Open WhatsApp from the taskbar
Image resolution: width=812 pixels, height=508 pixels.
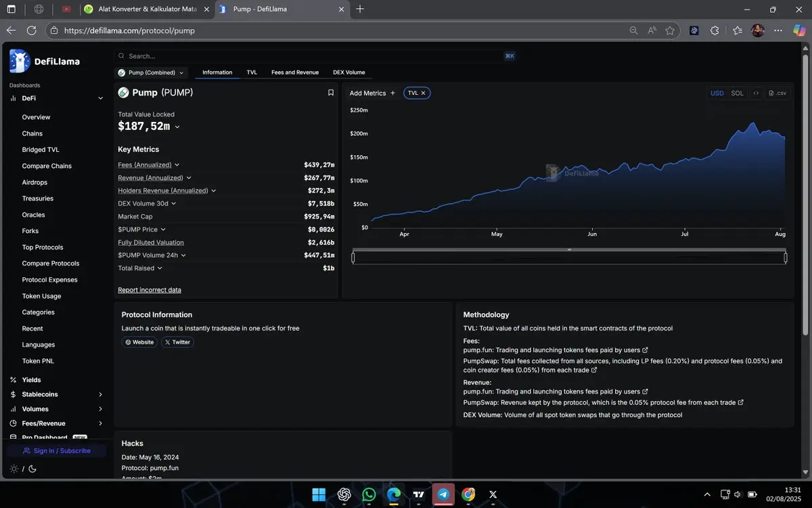(369, 494)
